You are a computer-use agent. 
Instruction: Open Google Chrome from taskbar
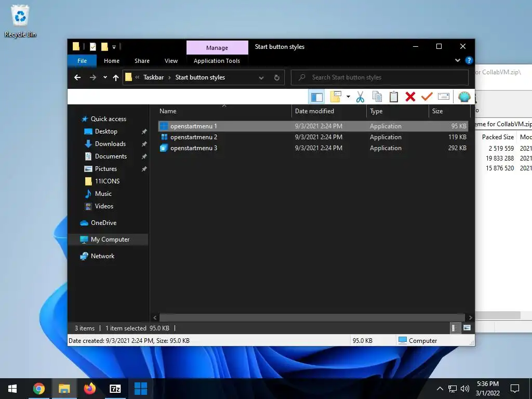[x=38, y=389]
